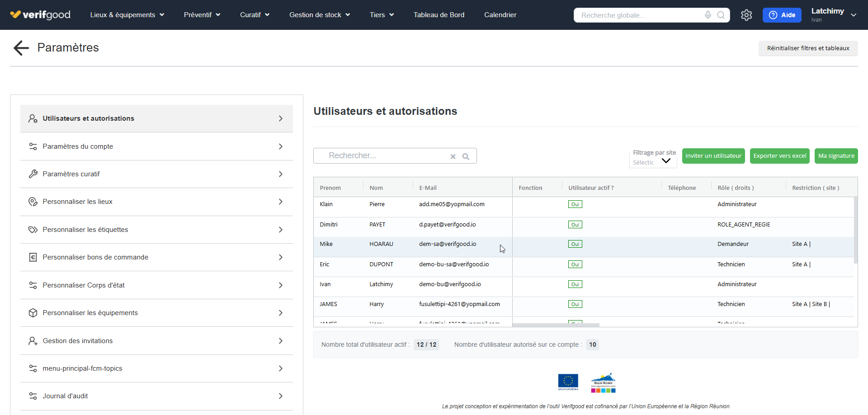This screenshot has width=868, height=415.
Task: Click the cube icon for Personnaliser les équipements
Action: (x=33, y=313)
